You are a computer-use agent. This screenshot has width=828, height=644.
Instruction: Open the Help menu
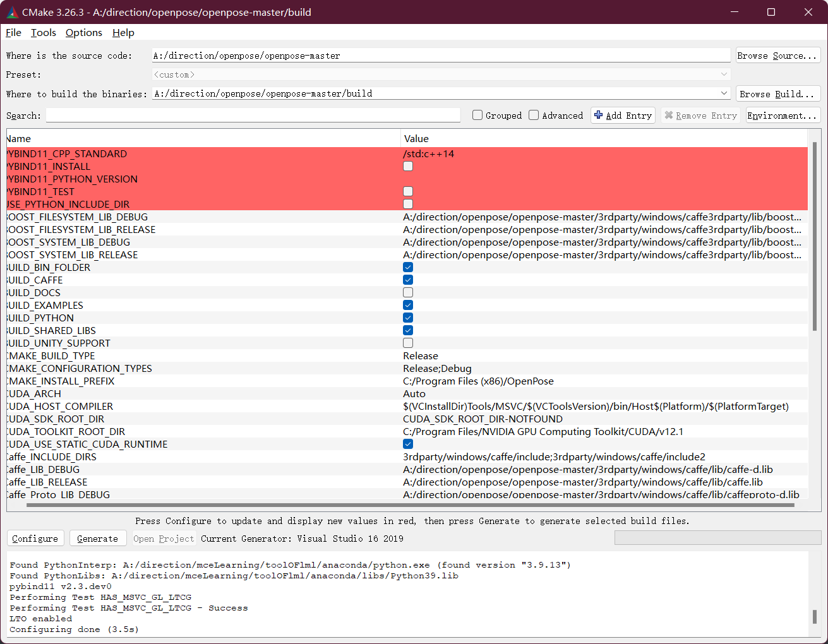coord(123,33)
